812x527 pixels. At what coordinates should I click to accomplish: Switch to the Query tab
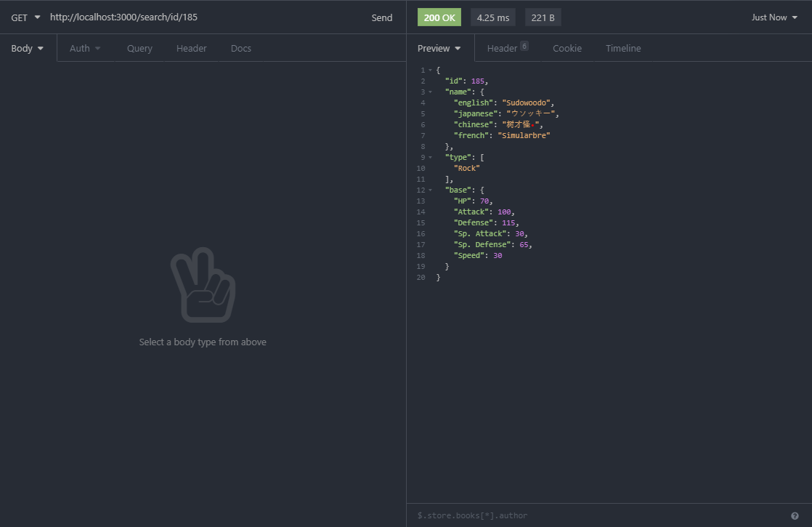[140, 48]
